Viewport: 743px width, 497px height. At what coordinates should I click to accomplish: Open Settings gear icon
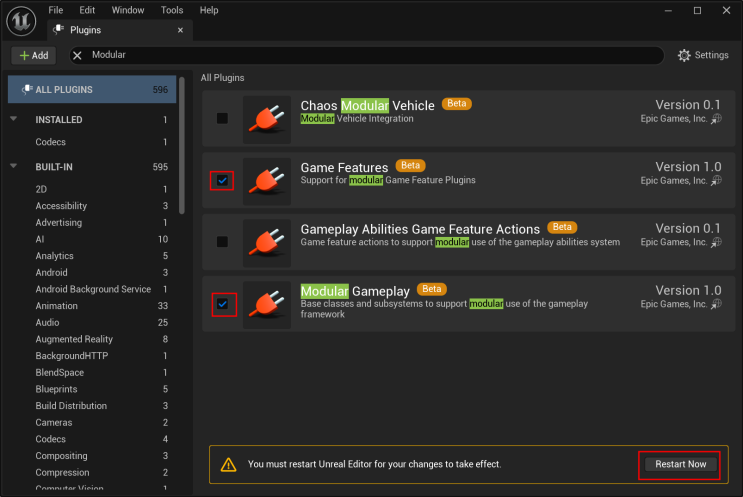click(x=684, y=55)
